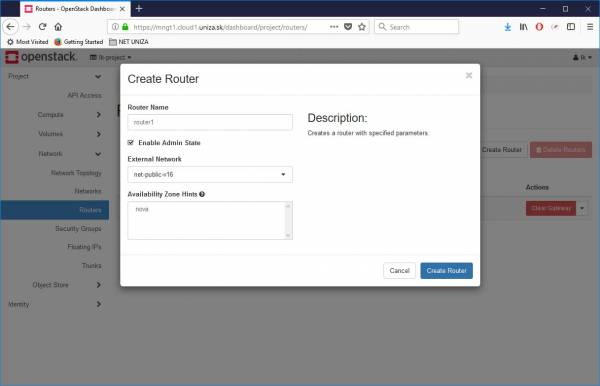This screenshot has width=600, height=386.
Task: Reload the current page
Action: 42,27
